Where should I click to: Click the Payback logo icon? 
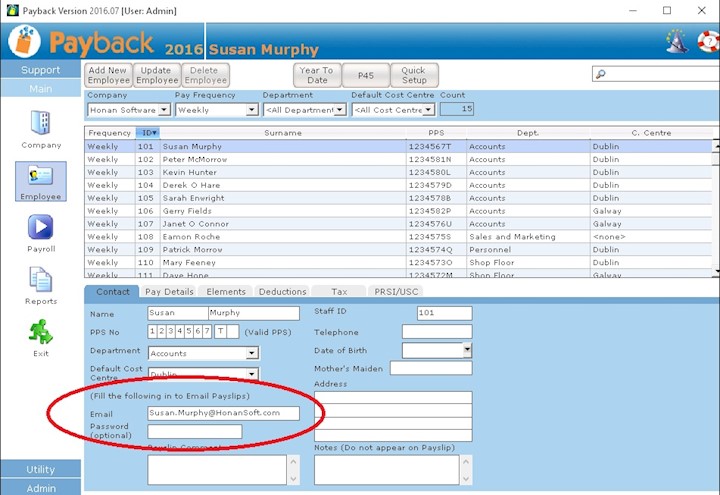tap(24, 42)
